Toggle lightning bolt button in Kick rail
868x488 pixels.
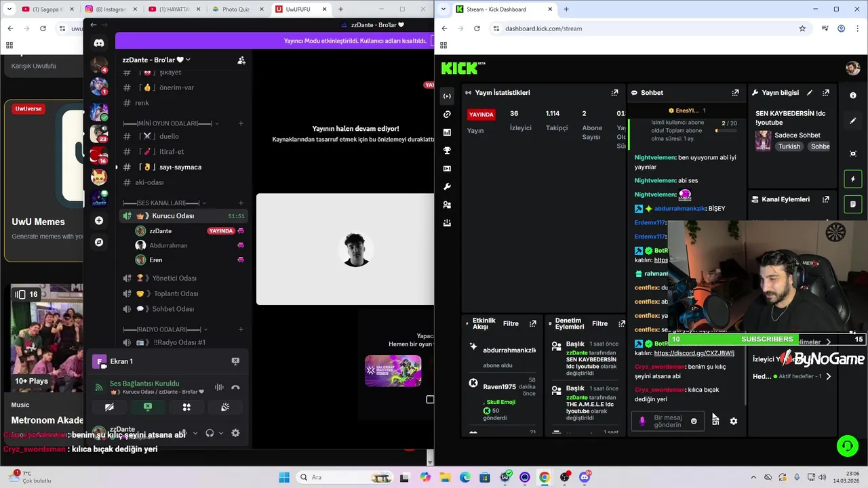coord(853,180)
